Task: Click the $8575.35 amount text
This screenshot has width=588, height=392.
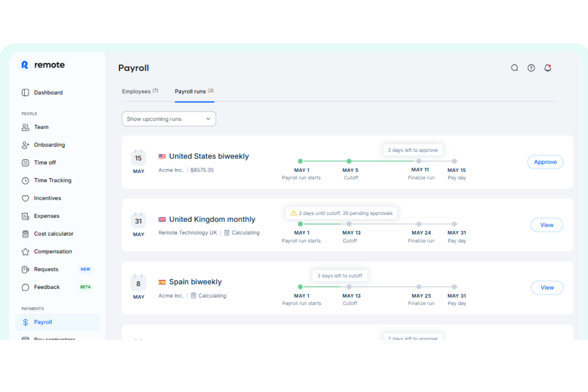Action: point(202,170)
